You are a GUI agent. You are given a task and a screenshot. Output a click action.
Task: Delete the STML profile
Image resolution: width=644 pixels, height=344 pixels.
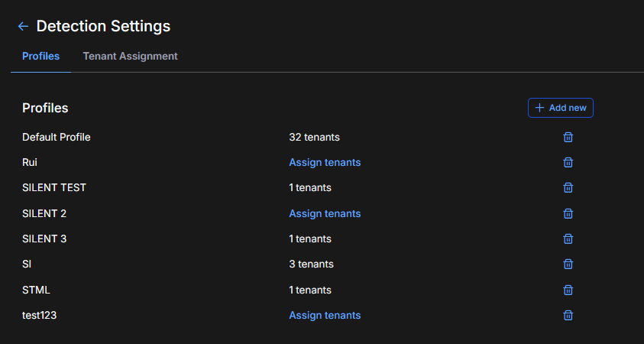tap(568, 290)
